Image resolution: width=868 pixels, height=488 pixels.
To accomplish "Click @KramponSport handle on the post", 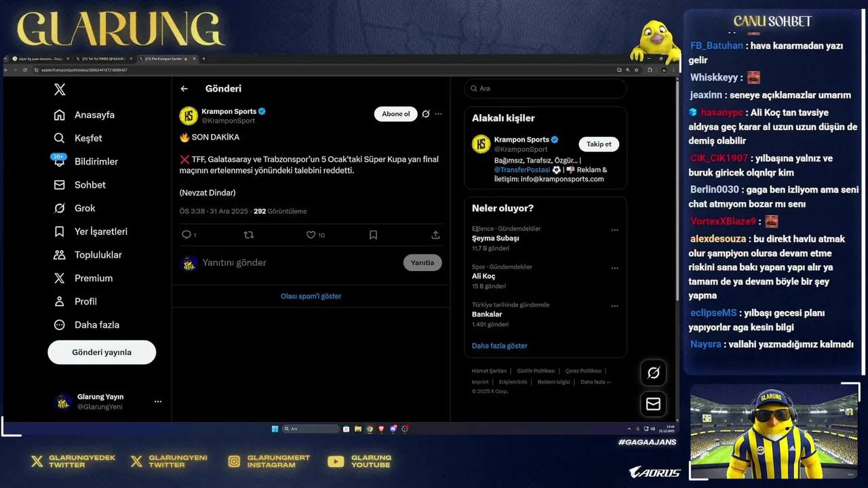I will [x=228, y=121].
